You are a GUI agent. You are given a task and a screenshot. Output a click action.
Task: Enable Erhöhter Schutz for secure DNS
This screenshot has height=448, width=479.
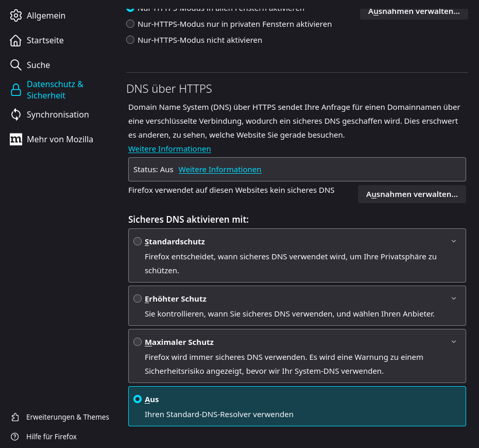pos(138,298)
